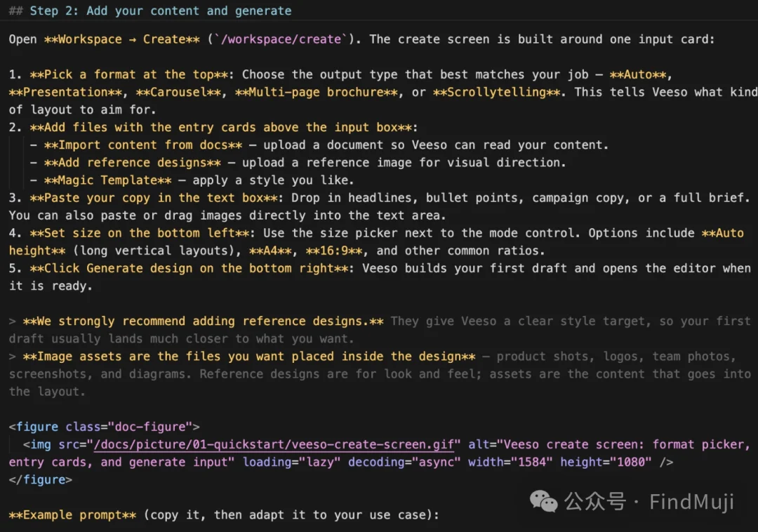Click the FindMuji watermark text
The height and width of the screenshot is (532, 758).
point(691,502)
